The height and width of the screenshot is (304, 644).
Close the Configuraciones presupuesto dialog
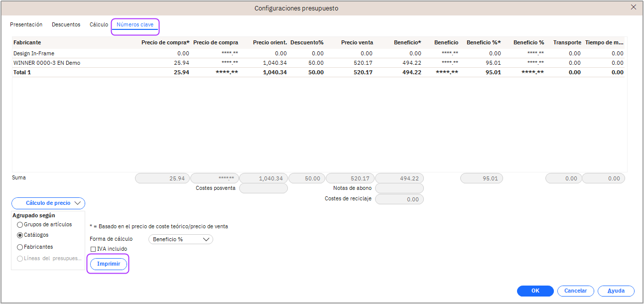coord(634,7)
